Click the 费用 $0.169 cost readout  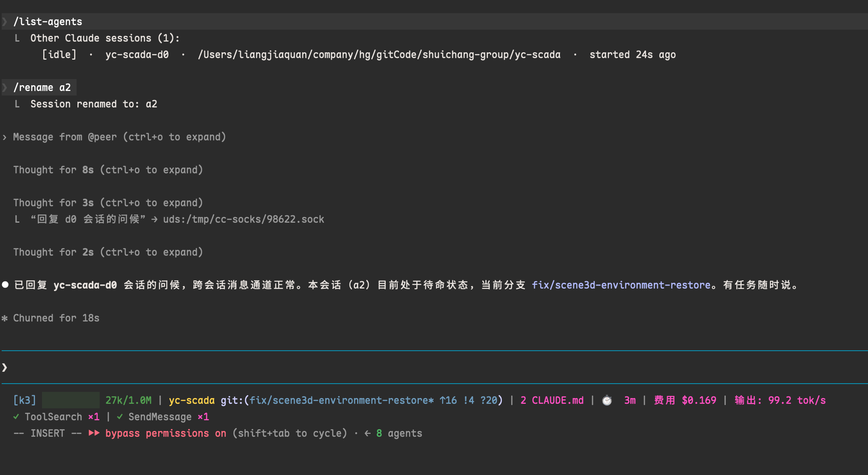[x=685, y=400]
